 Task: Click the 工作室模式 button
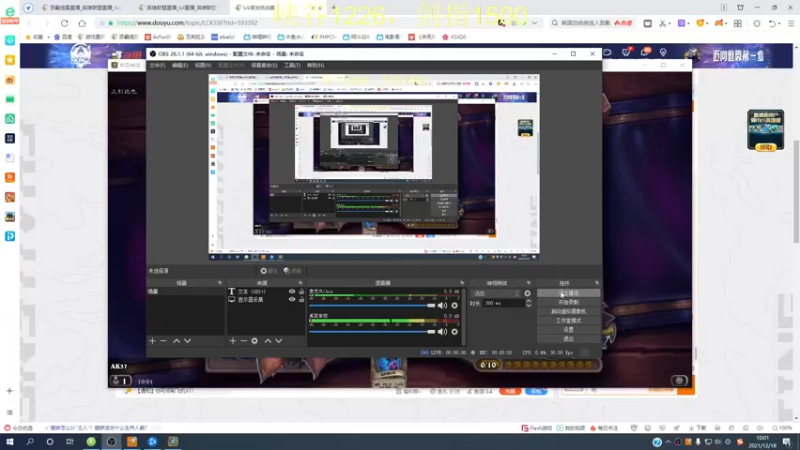coord(568,321)
